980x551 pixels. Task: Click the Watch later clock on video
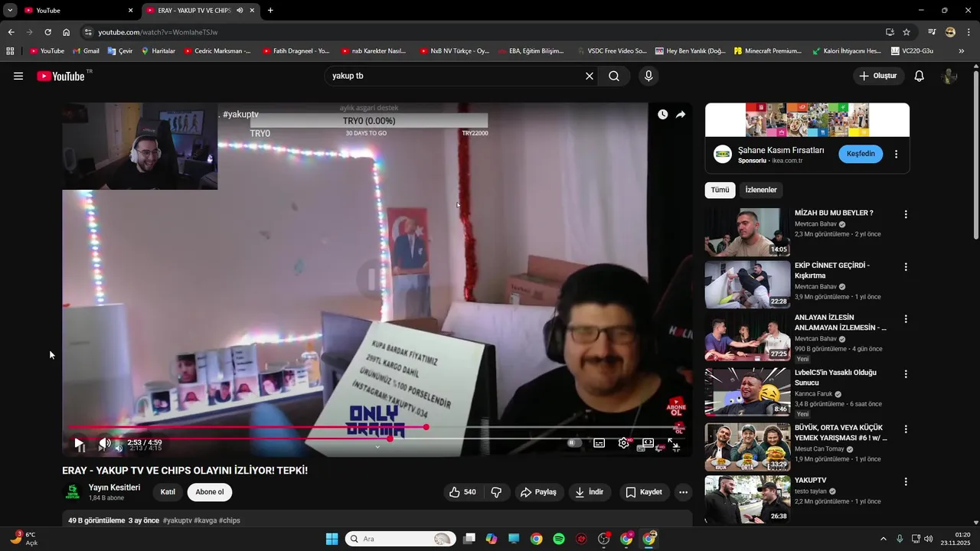click(662, 114)
